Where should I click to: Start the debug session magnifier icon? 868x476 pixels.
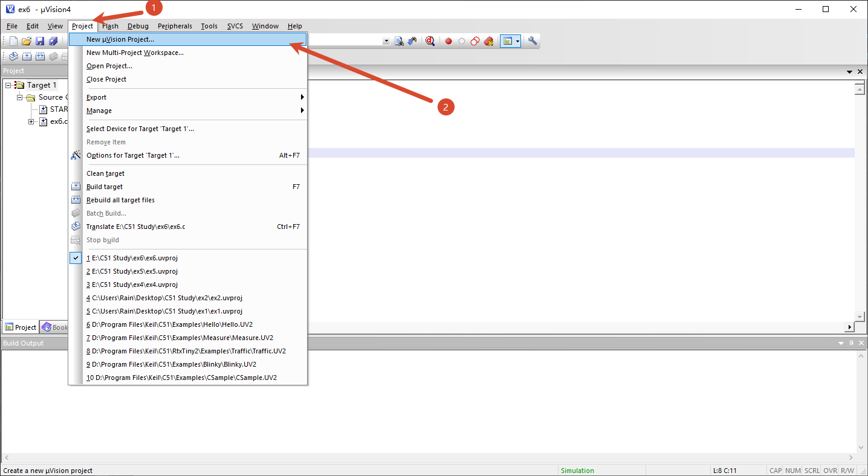pos(430,41)
